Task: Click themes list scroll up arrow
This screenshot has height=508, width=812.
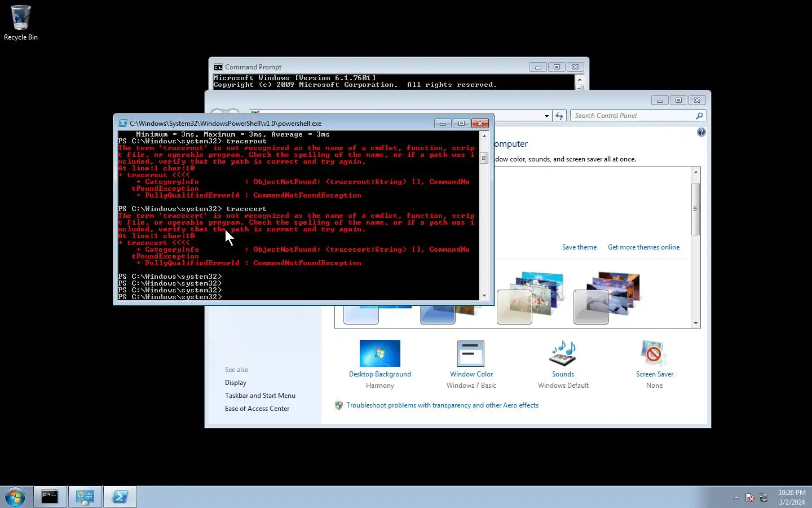Action: [696, 172]
